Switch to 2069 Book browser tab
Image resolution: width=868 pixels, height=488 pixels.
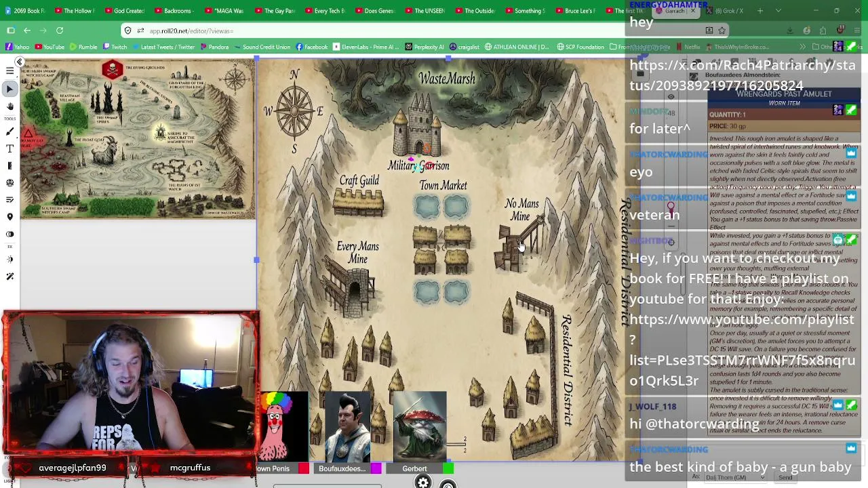[24, 11]
